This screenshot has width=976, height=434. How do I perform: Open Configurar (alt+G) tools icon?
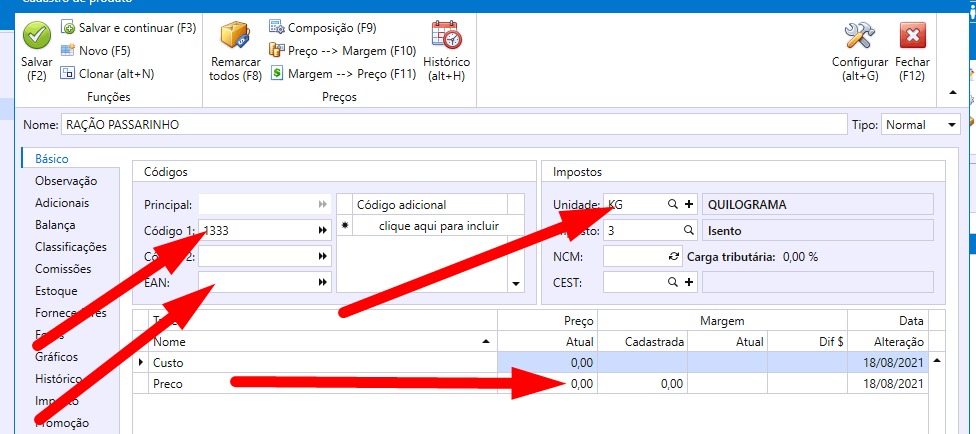859,37
